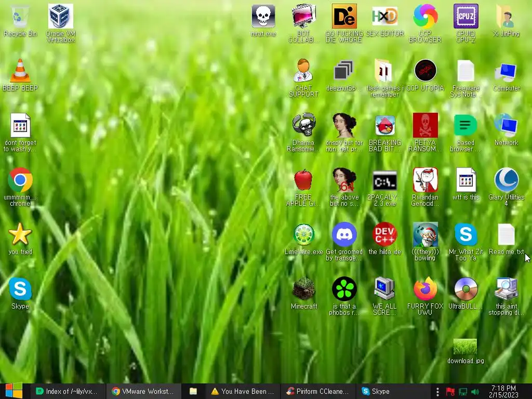The height and width of the screenshot is (399, 532).
Task: Select the VLC cone icon labeled BEEP BEEP
Action: click(x=20, y=71)
